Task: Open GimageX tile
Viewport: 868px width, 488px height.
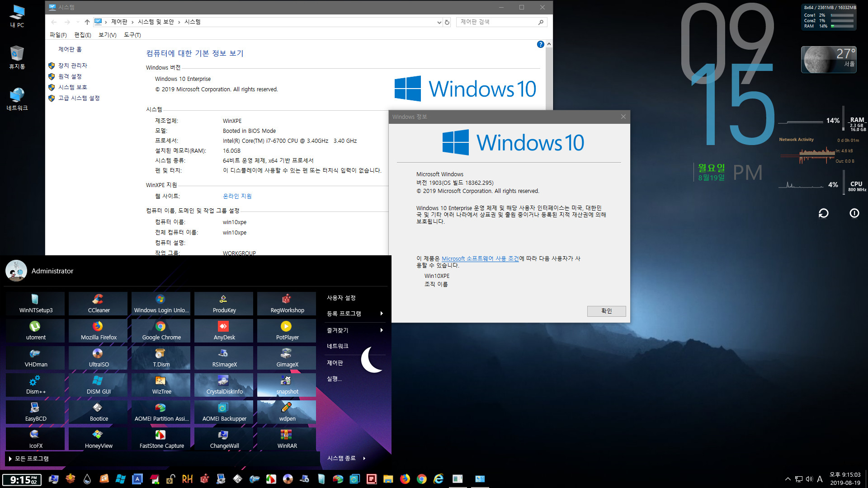Action: pyautogui.click(x=287, y=358)
